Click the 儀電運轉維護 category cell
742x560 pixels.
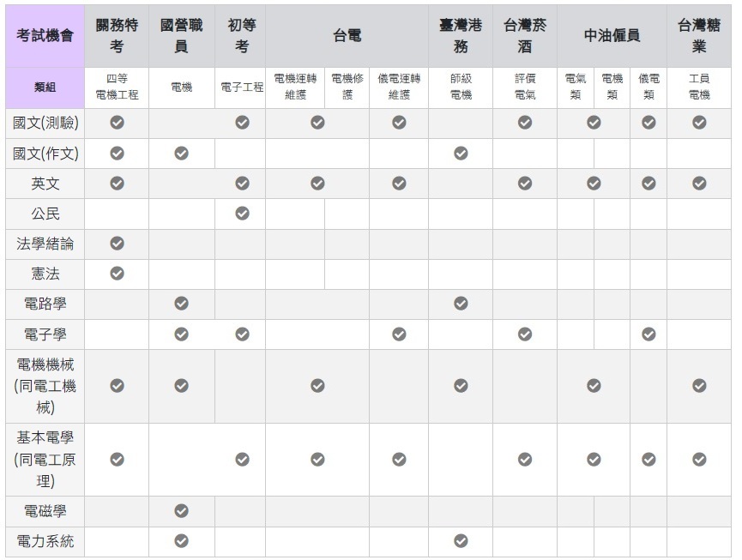pyautogui.click(x=399, y=87)
